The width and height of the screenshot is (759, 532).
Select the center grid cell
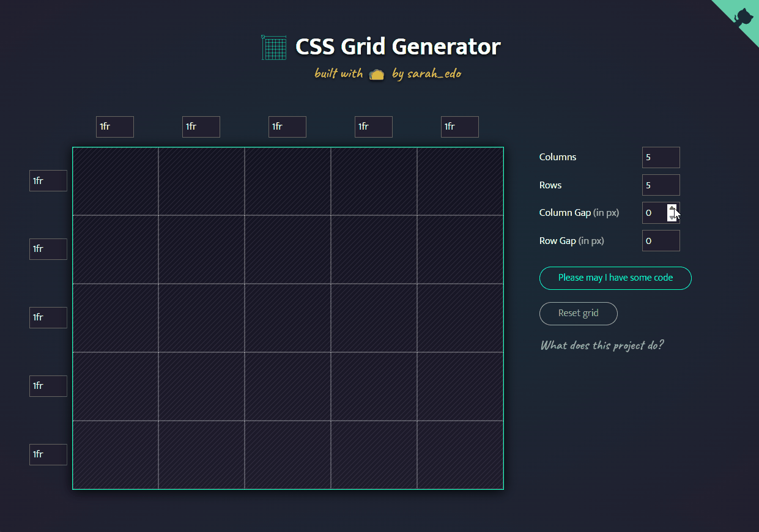pyautogui.click(x=287, y=318)
